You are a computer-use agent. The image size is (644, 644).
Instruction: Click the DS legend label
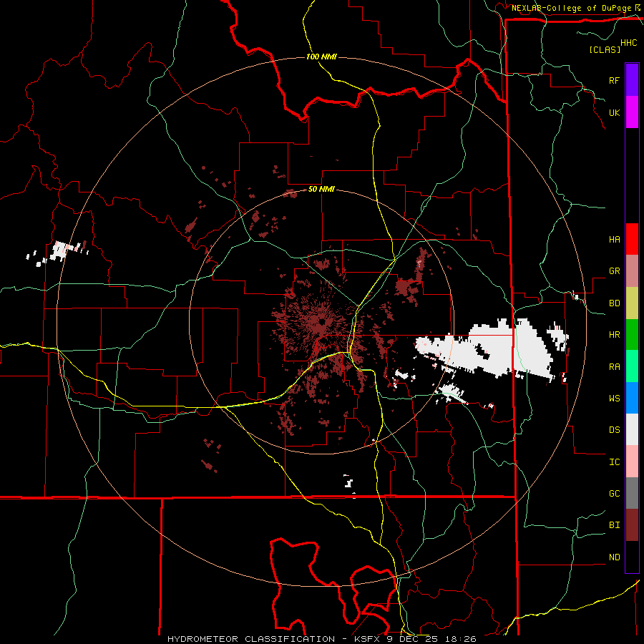coord(614,430)
